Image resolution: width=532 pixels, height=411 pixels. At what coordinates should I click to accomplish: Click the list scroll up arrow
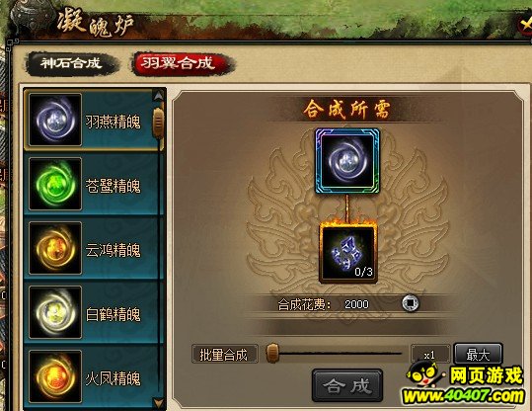point(159,97)
